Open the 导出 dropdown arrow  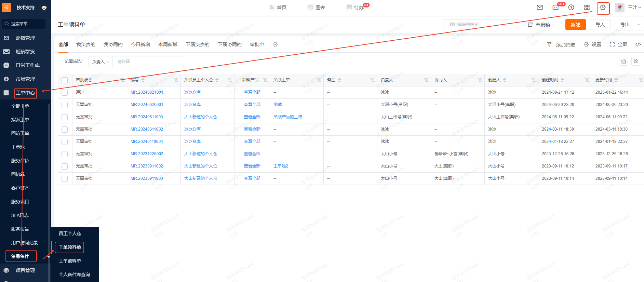click(x=639, y=25)
